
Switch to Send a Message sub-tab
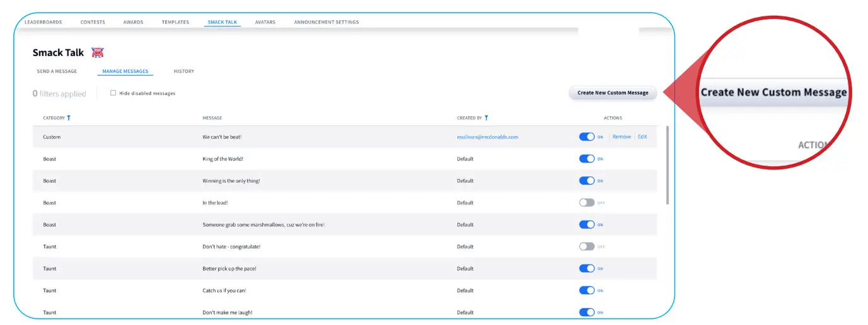tap(57, 71)
